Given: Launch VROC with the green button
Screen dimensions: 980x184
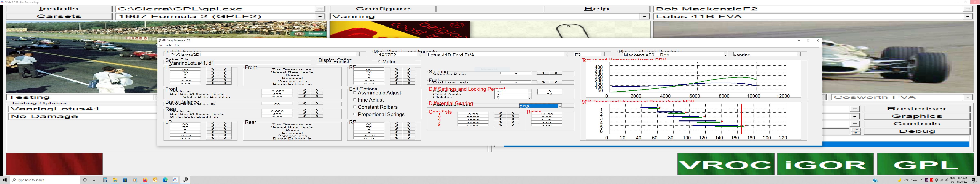Looking at the screenshot, I should pos(726,164).
